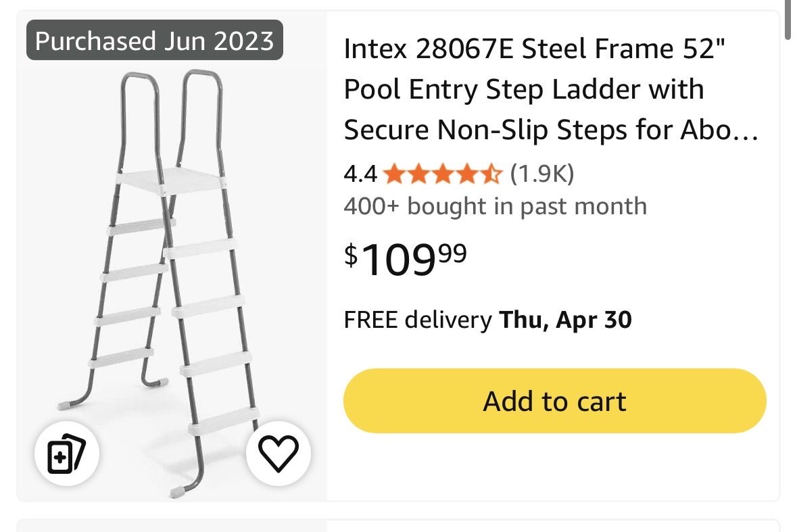This screenshot has height=532, width=797.
Task: Click the 4.4 rating number
Action: tap(360, 175)
